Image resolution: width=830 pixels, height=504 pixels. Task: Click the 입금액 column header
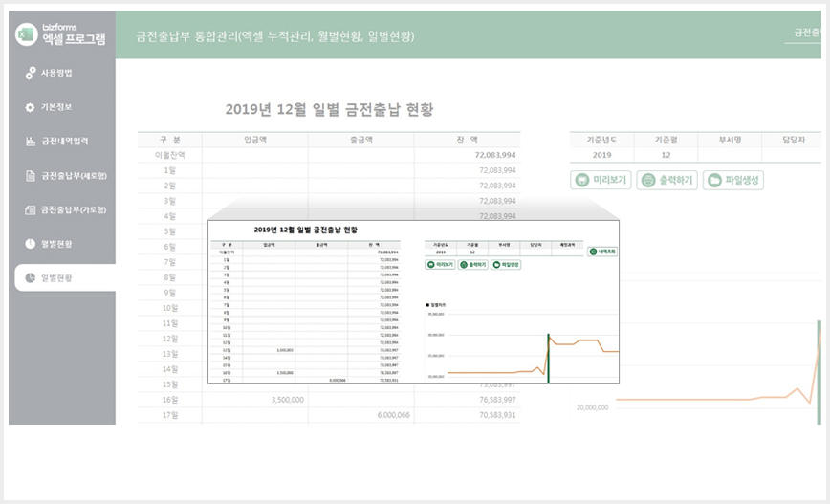coord(255,140)
